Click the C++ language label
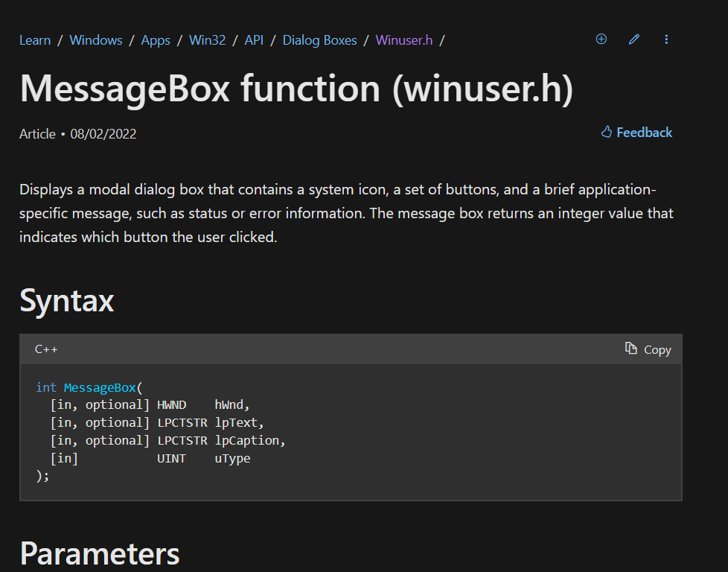Viewport: 728px width, 572px height. [46, 349]
